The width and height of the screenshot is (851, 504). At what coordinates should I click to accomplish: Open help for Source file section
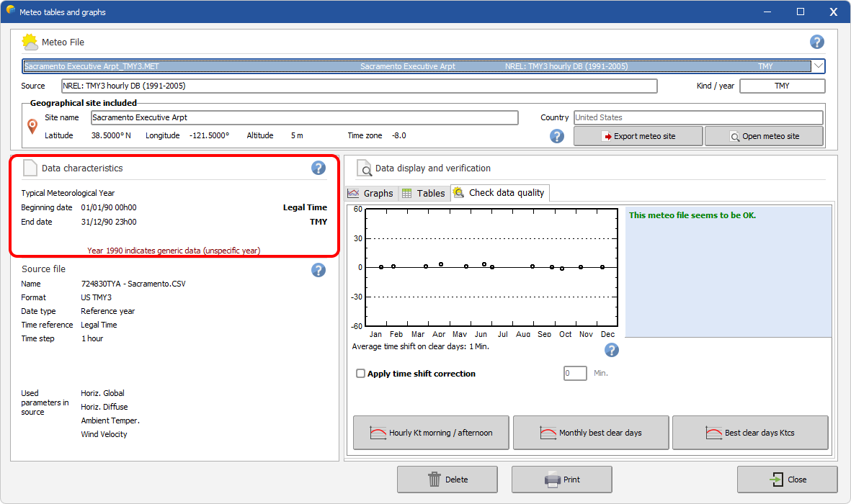318,270
